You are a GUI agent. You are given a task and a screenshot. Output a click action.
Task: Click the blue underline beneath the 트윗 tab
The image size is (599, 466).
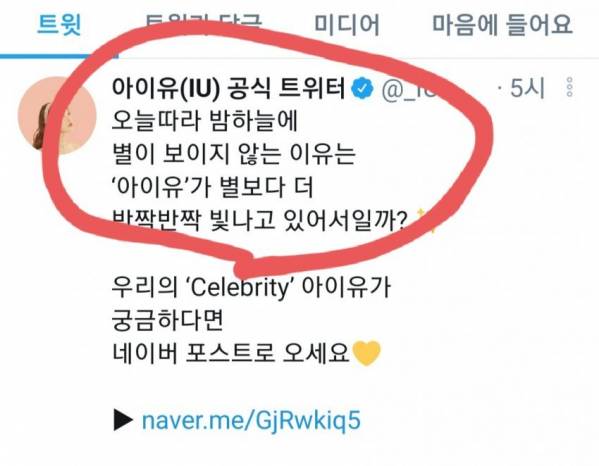coord(59,57)
